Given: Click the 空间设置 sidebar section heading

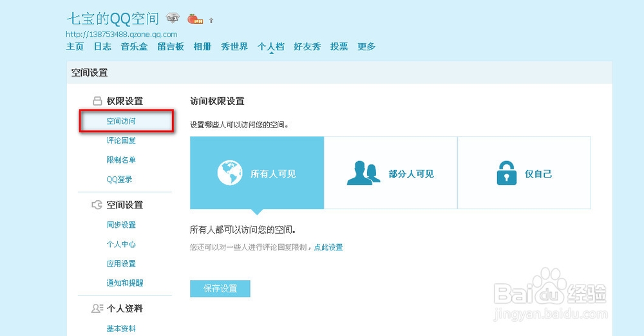Looking at the screenshot, I should pos(125,205).
